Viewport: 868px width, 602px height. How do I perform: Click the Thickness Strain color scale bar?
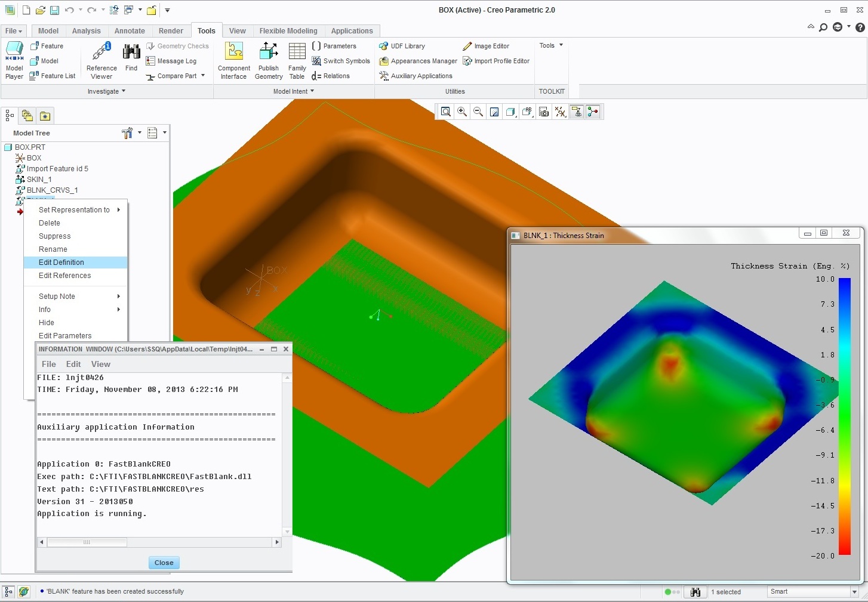point(844,416)
